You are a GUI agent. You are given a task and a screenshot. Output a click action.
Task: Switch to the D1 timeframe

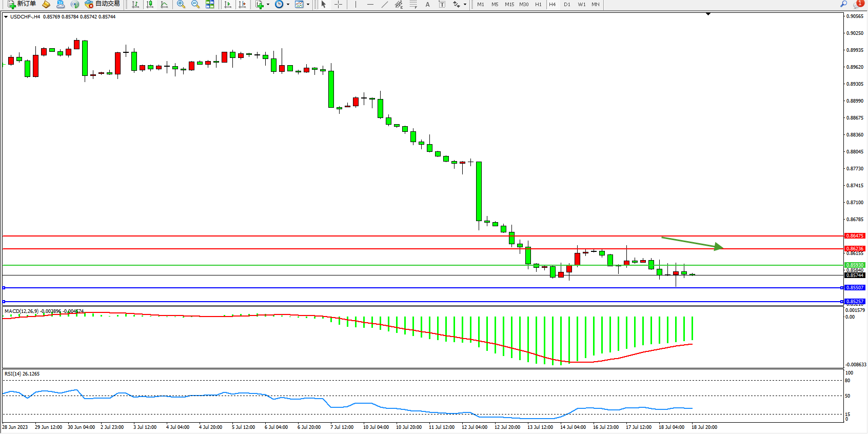pyautogui.click(x=567, y=4)
